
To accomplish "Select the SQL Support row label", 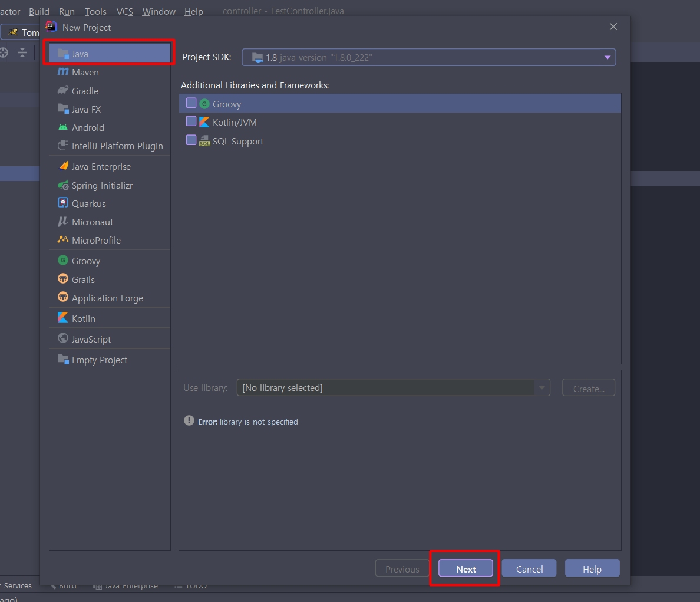I will pos(238,141).
